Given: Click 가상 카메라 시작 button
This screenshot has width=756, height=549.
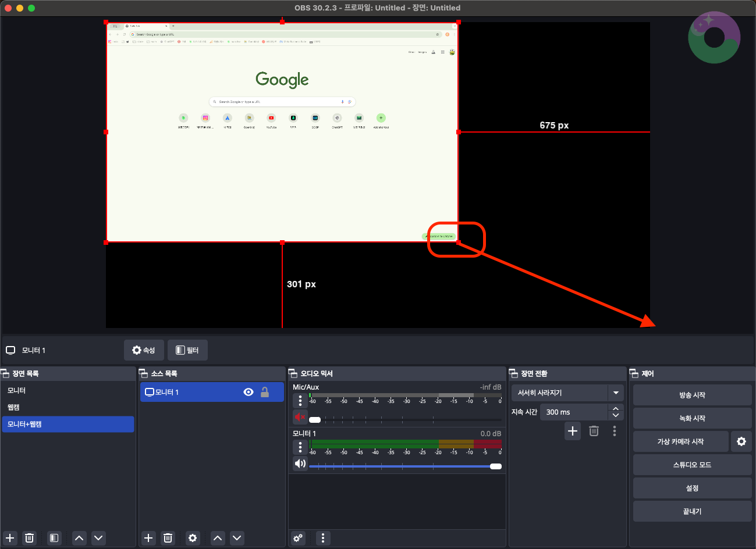Looking at the screenshot, I should [681, 441].
